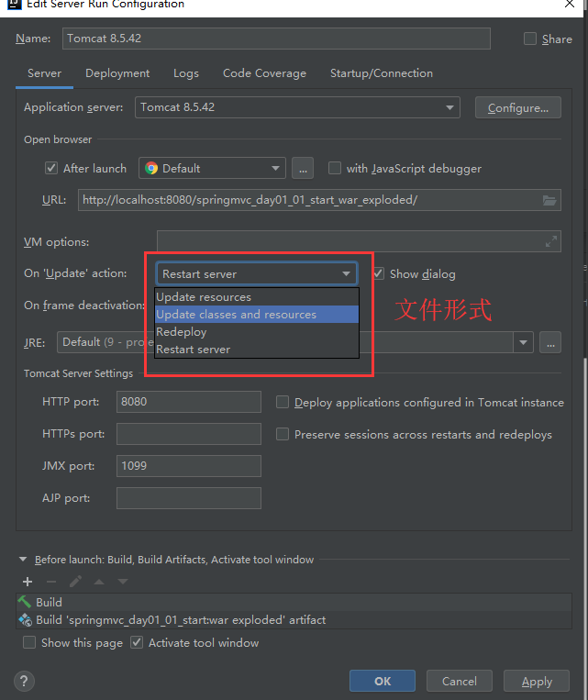Image resolution: width=588 pixels, height=700 pixels.
Task: Click the URL text field
Action: point(319,200)
